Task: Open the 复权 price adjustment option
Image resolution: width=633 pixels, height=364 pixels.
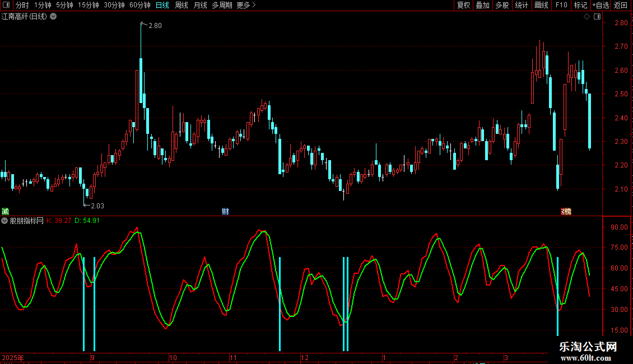Action: point(464,5)
